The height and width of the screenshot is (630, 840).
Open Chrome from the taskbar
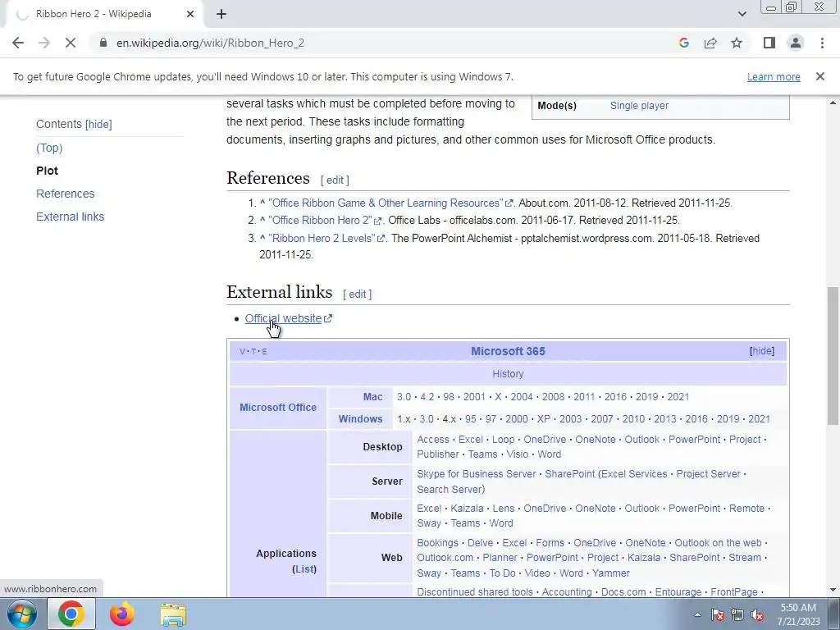coord(71,614)
